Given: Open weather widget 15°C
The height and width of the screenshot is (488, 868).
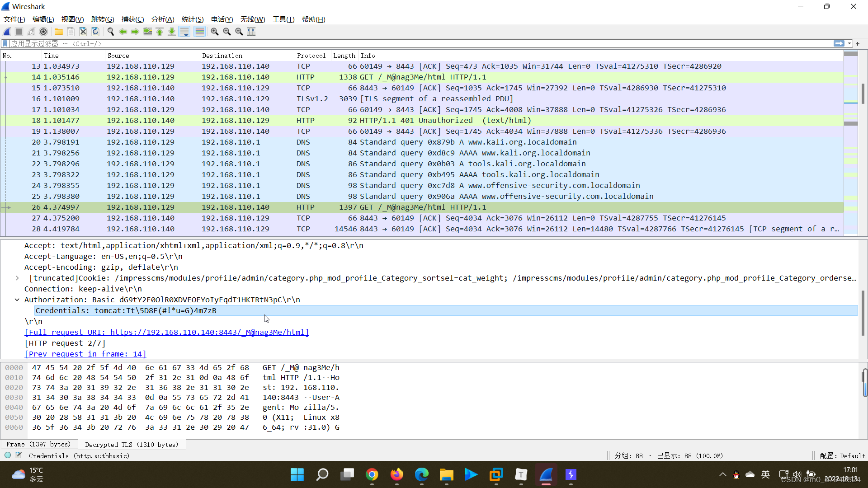Looking at the screenshot, I should click(28, 474).
